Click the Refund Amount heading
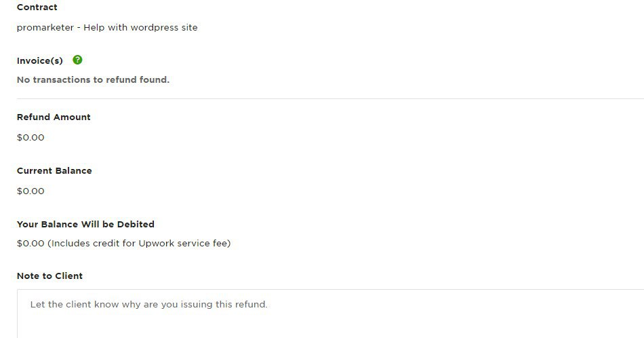 coord(54,117)
